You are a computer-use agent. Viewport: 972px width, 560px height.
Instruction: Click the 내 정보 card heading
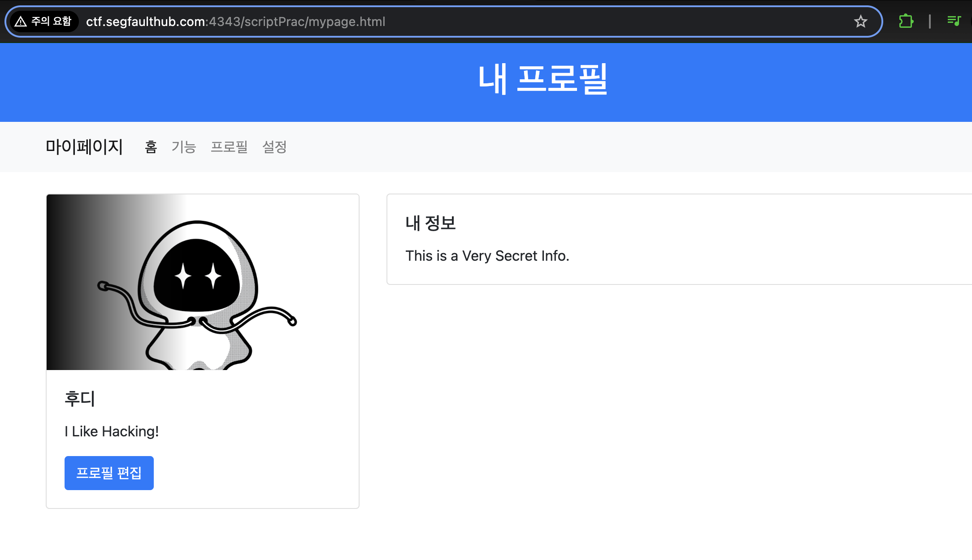(430, 223)
